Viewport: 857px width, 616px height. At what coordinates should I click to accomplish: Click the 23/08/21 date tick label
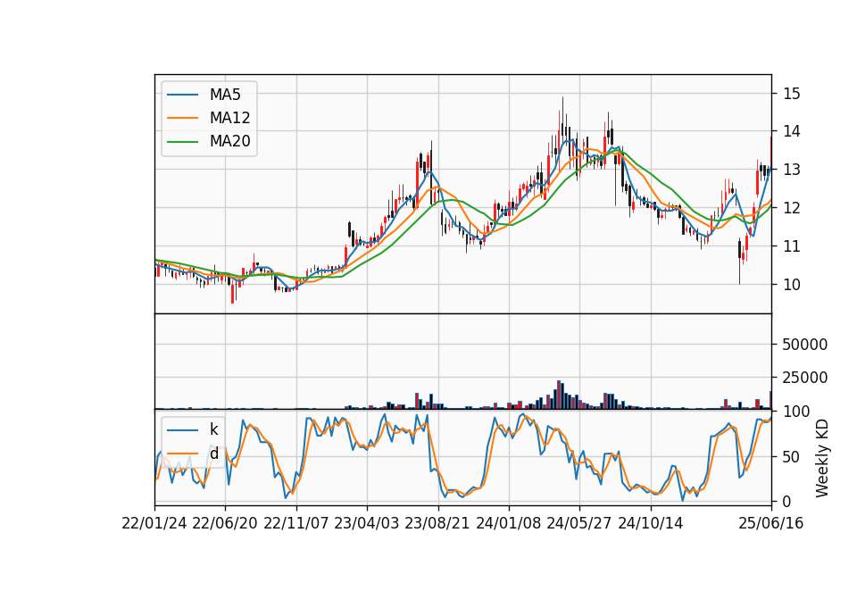click(x=437, y=524)
